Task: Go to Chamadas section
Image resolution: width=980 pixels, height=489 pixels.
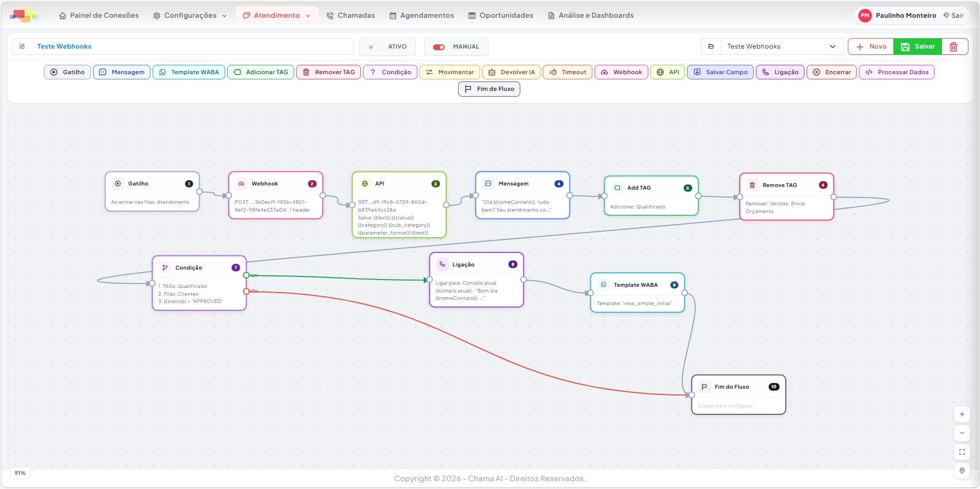Action: point(351,16)
